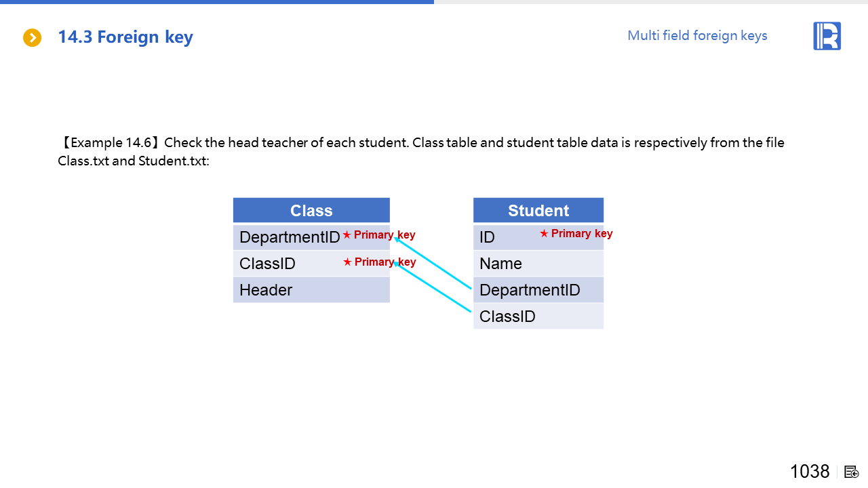
Task: Click the arrowhead pointing at Class ClassID
Action: [396, 265]
